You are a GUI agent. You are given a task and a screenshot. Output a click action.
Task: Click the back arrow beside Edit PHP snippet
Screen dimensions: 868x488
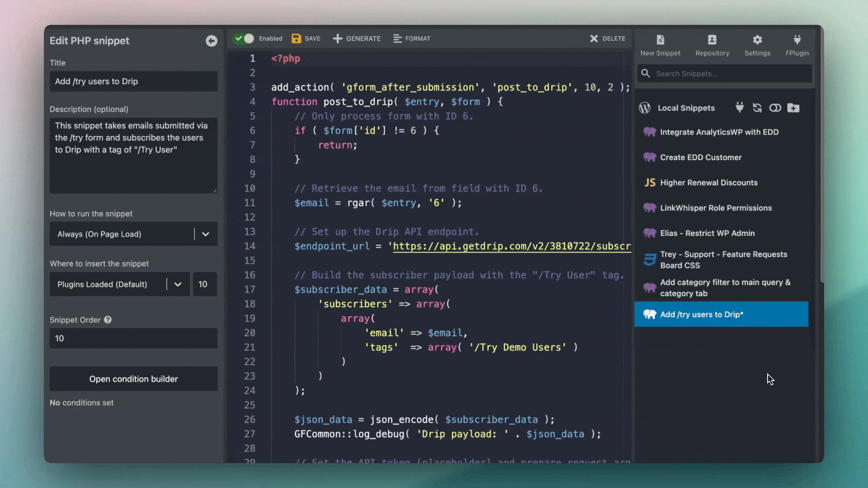coord(211,41)
